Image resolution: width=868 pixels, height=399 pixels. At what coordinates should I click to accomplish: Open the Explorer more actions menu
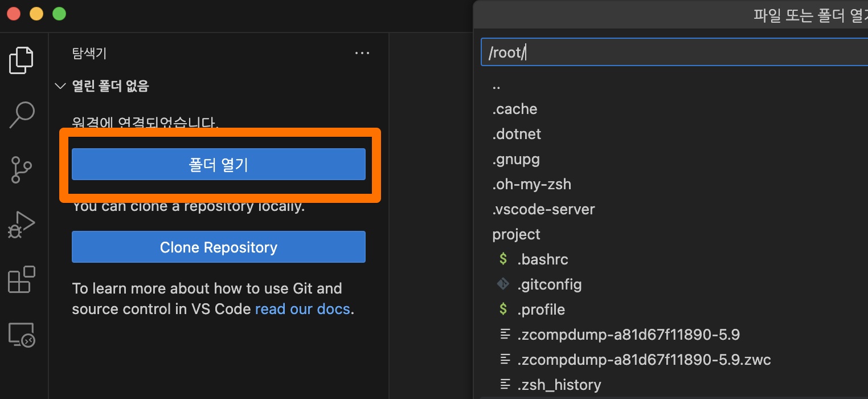click(362, 53)
